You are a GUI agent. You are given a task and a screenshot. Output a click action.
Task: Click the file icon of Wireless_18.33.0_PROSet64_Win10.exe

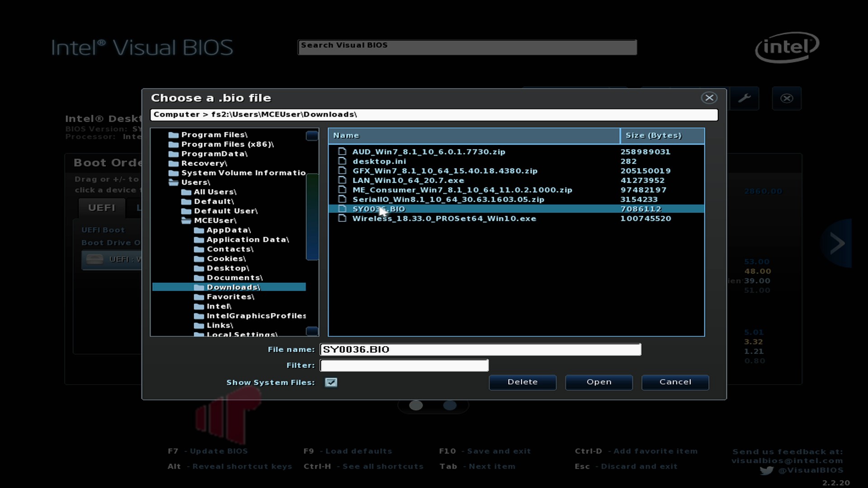(x=342, y=218)
